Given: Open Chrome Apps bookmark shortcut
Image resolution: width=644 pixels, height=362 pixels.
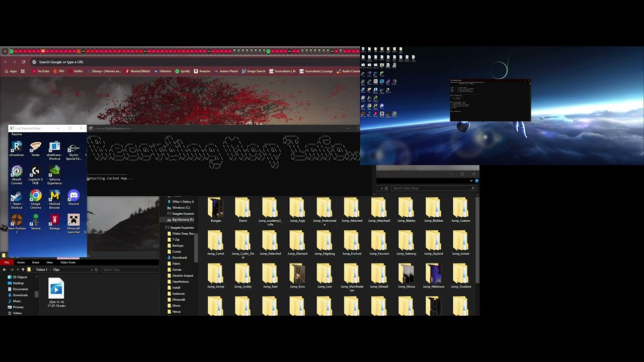Looking at the screenshot, I should click(x=11, y=71).
